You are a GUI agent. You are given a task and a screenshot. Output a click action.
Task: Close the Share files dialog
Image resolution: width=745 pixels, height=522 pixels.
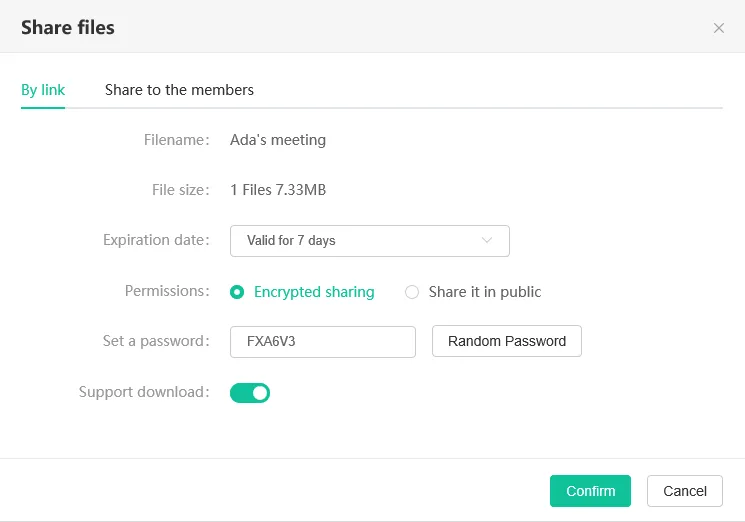718,28
